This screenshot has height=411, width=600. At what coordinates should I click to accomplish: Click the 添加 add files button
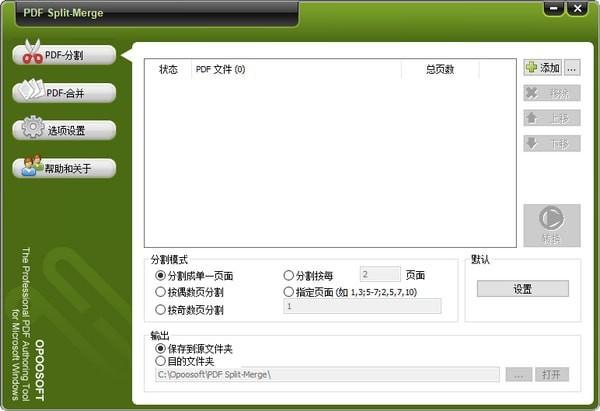pos(543,68)
